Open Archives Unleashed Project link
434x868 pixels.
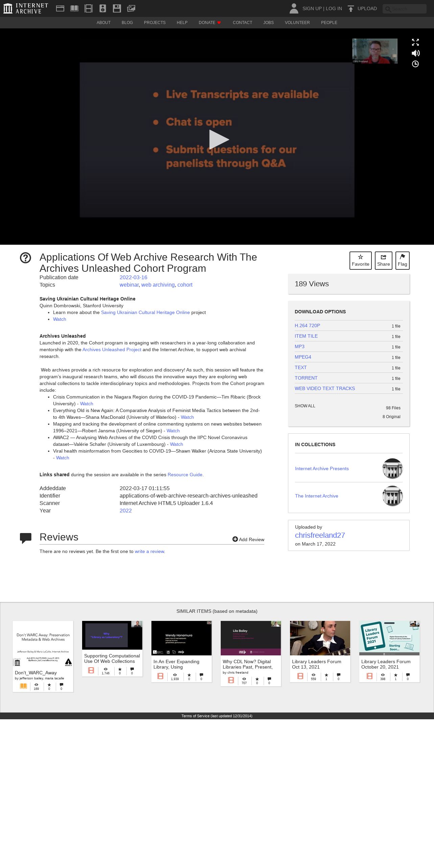click(x=112, y=349)
